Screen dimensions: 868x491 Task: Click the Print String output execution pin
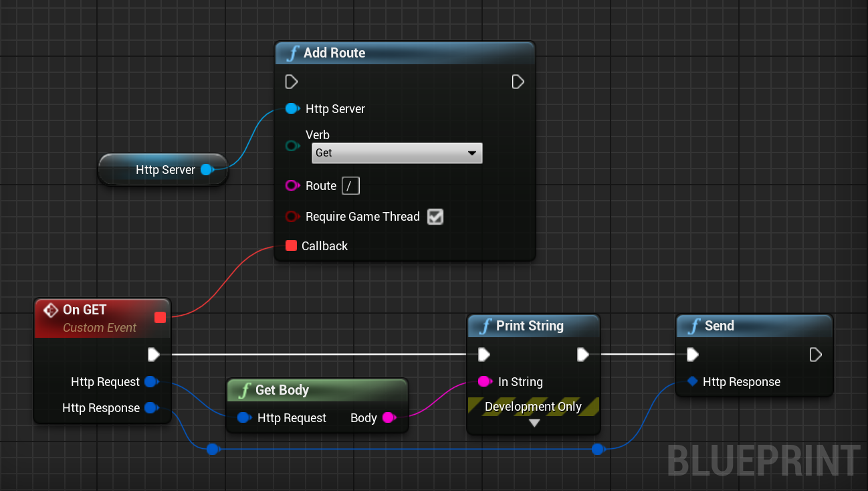(x=583, y=354)
